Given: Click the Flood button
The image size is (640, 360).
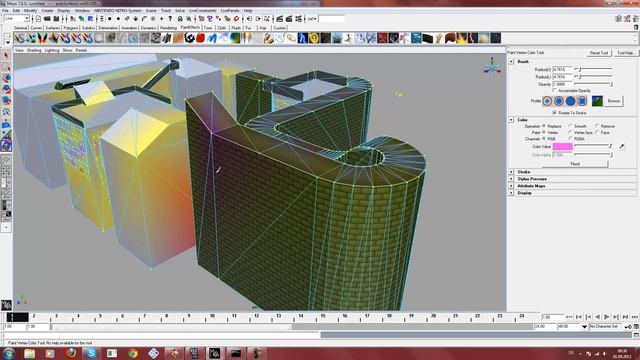Looking at the screenshot, I should 575,164.
